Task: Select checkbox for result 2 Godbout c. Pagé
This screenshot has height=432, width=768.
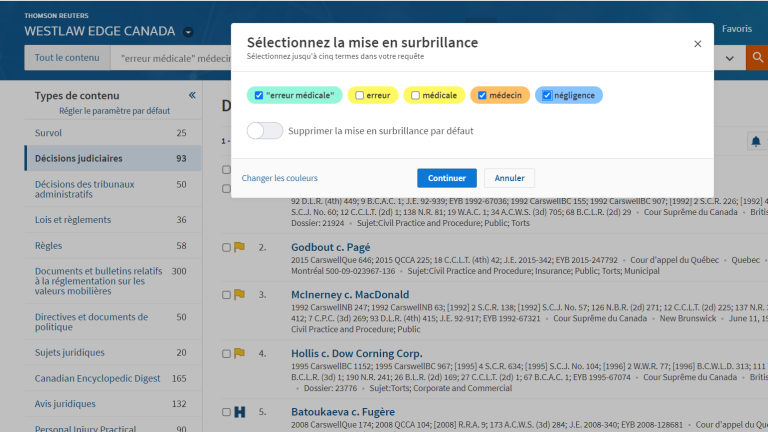Action: [x=226, y=247]
